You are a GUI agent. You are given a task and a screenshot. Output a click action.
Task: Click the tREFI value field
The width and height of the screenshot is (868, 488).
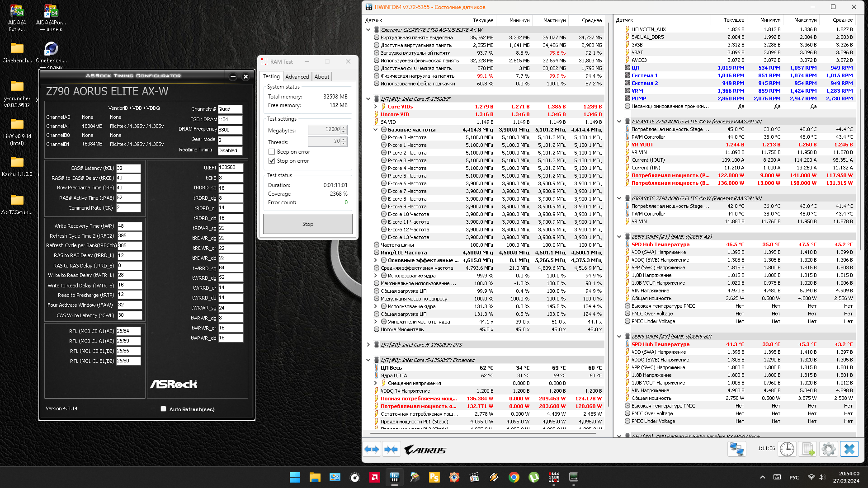point(231,168)
